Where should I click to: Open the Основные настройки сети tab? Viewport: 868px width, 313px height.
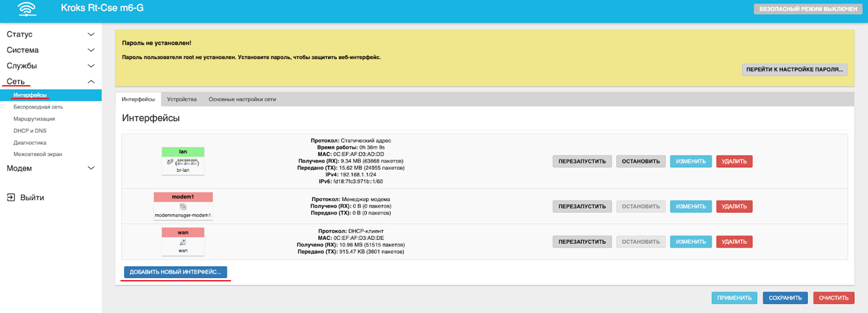(242, 99)
